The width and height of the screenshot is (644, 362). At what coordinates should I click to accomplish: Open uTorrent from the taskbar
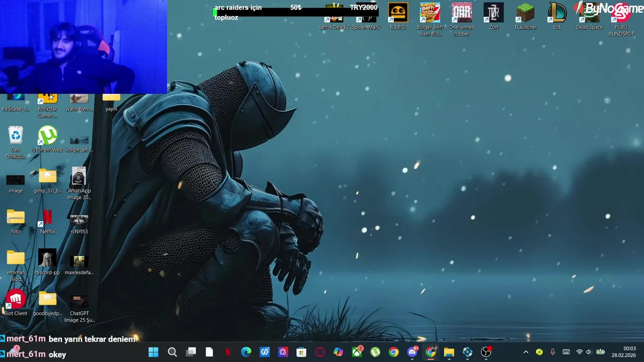375,352
